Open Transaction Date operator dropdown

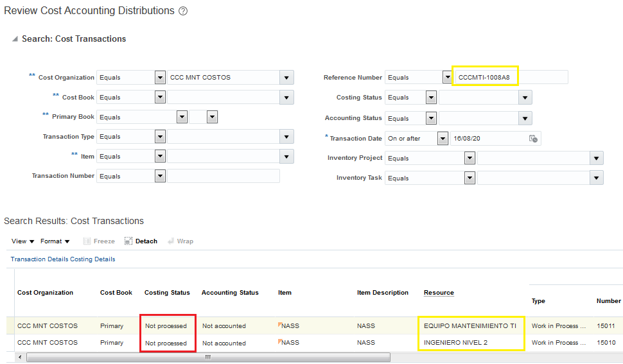pyautogui.click(x=443, y=139)
